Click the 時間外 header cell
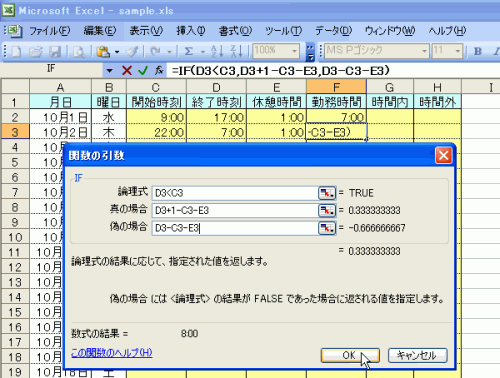 point(437,102)
